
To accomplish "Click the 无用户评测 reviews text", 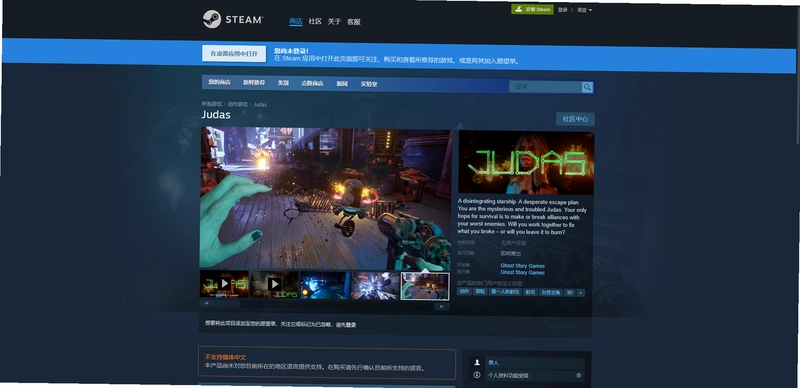I will tap(513, 243).
